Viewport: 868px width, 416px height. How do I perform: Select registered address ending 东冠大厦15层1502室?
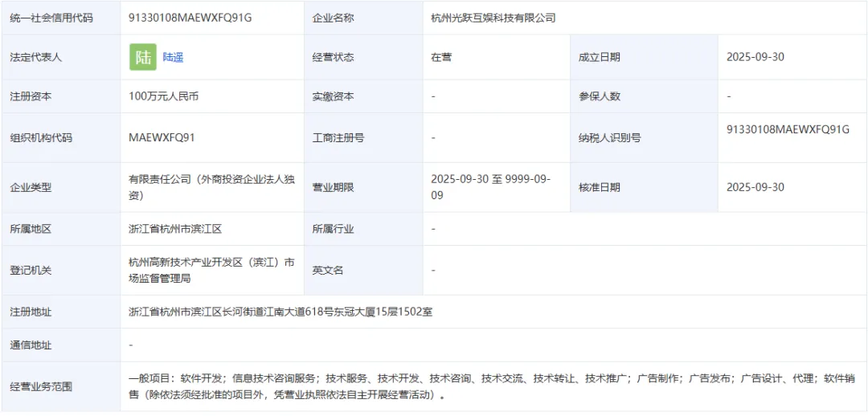280,312
